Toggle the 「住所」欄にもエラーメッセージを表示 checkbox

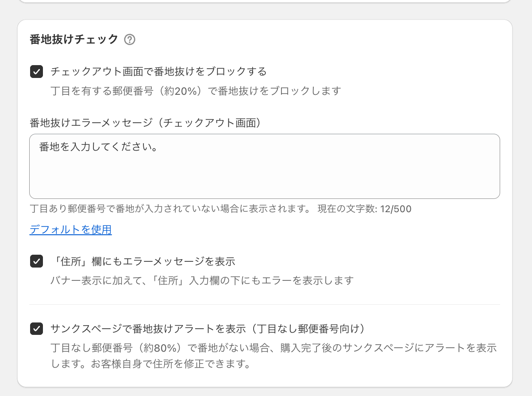[x=36, y=261]
